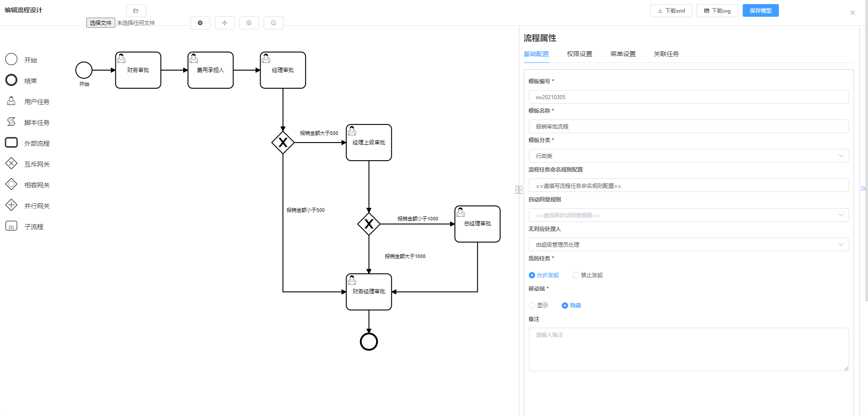
Task: Click the 选择文件 file chooser button
Action: pyautogui.click(x=100, y=23)
